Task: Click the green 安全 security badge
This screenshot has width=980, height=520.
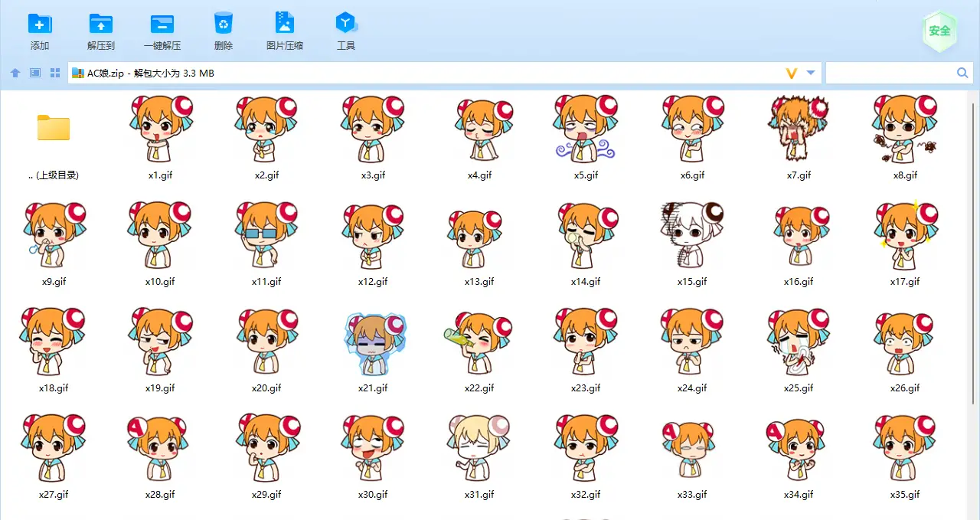Action: click(x=939, y=31)
